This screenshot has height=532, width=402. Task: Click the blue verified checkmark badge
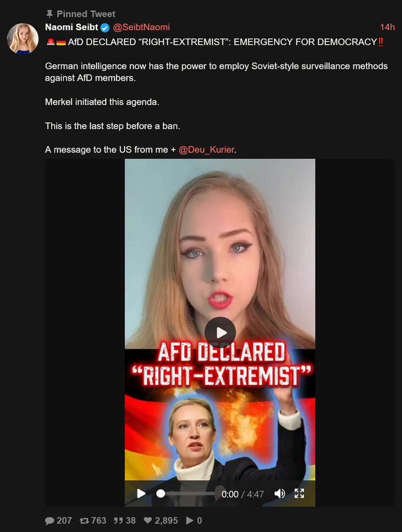(105, 28)
